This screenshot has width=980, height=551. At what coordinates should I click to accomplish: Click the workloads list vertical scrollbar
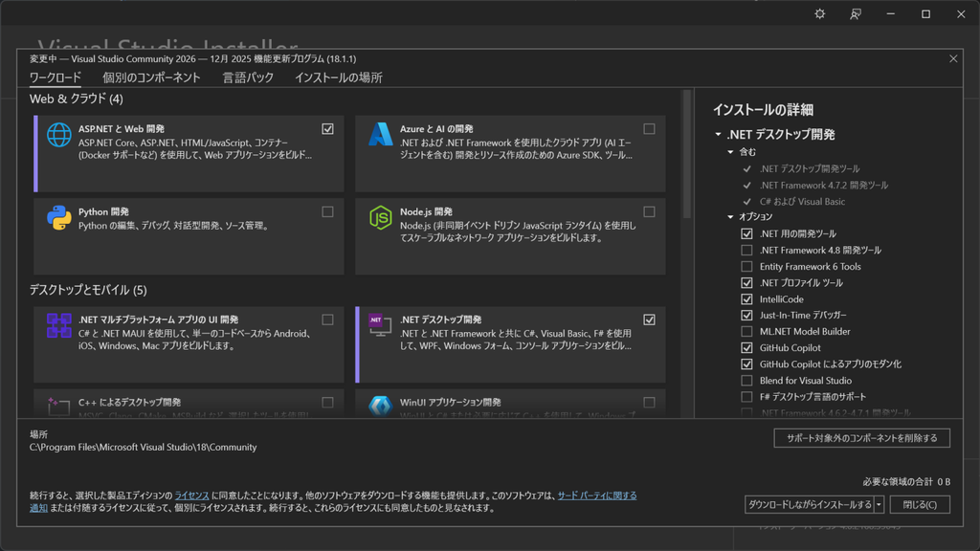pyautogui.click(x=687, y=154)
